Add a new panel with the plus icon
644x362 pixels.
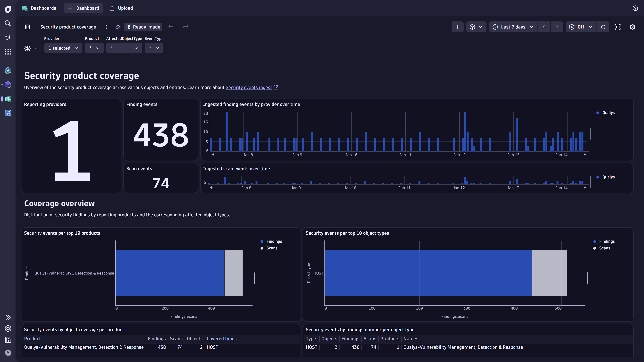(x=458, y=27)
